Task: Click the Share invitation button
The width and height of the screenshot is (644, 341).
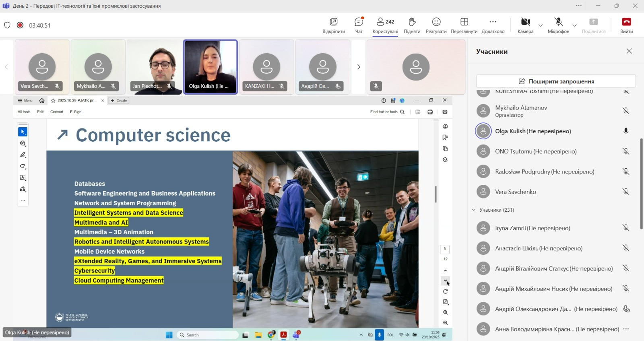Action: [x=555, y=81]
